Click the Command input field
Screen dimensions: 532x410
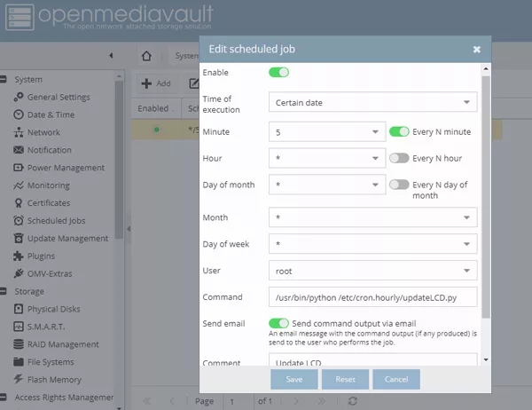[x=372, y=297]
